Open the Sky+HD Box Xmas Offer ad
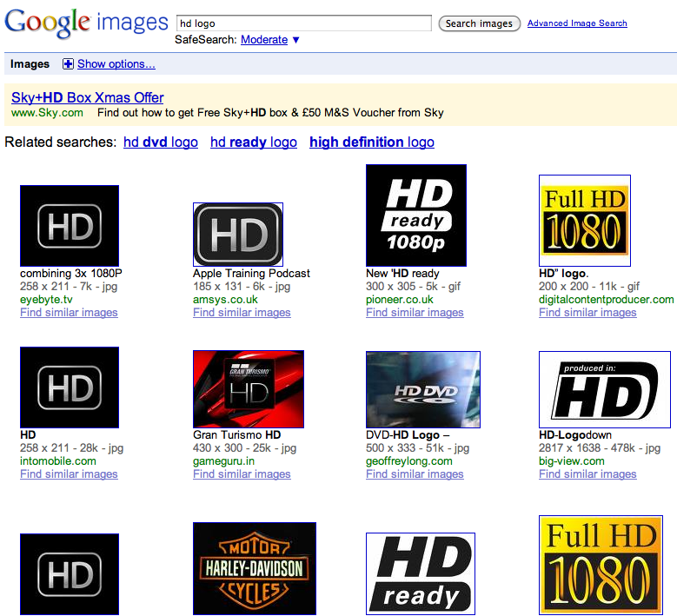Image resolution: width=677 pixels, height=616 pixels. coord(88,97)
